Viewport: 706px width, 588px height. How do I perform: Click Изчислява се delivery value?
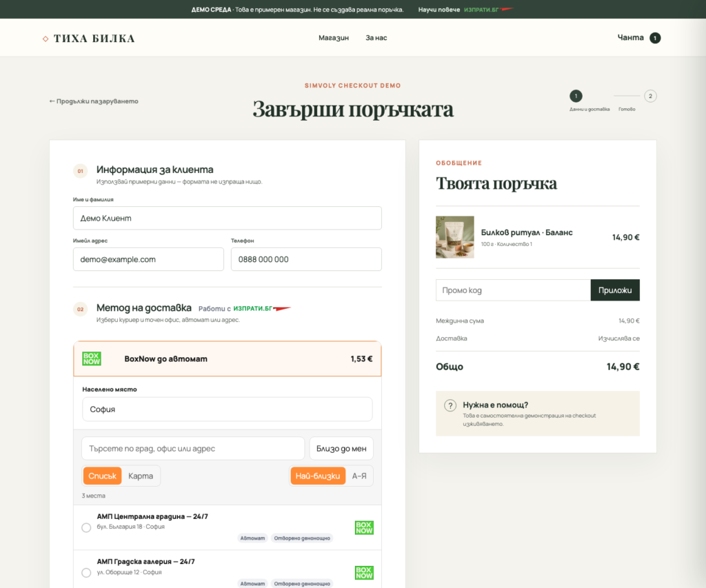[x=618, y=338]
